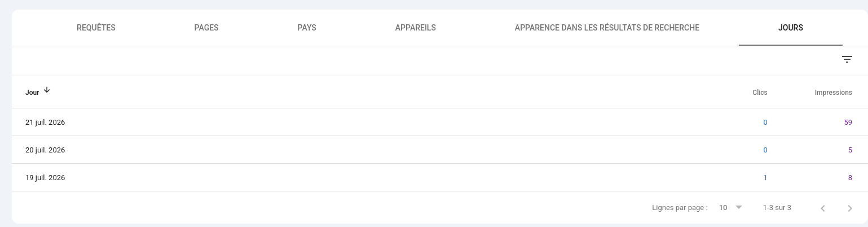Switch to the Pages tab
The width and height of the screenshot is (868, 227).
(x=206, y=28)
